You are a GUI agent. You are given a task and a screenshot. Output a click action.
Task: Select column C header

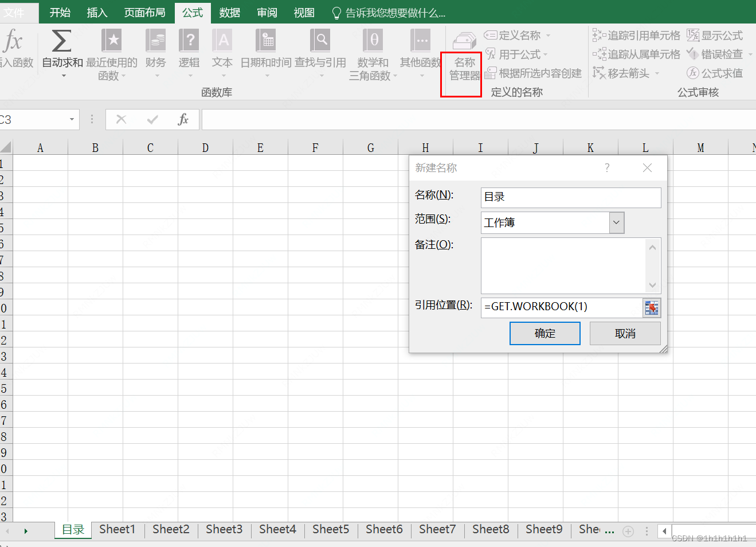[x=150, y=148]
